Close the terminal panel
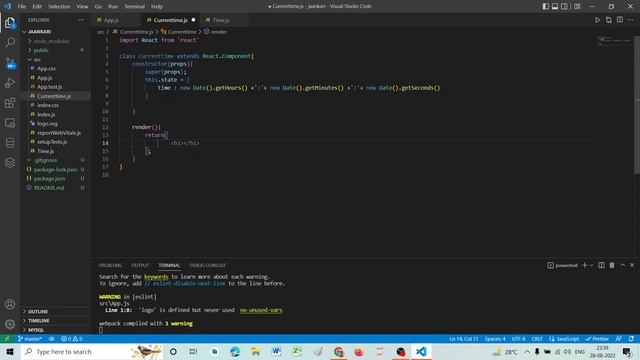The width and height of the screenshot is (640, 360). click(x=632, y=265)
